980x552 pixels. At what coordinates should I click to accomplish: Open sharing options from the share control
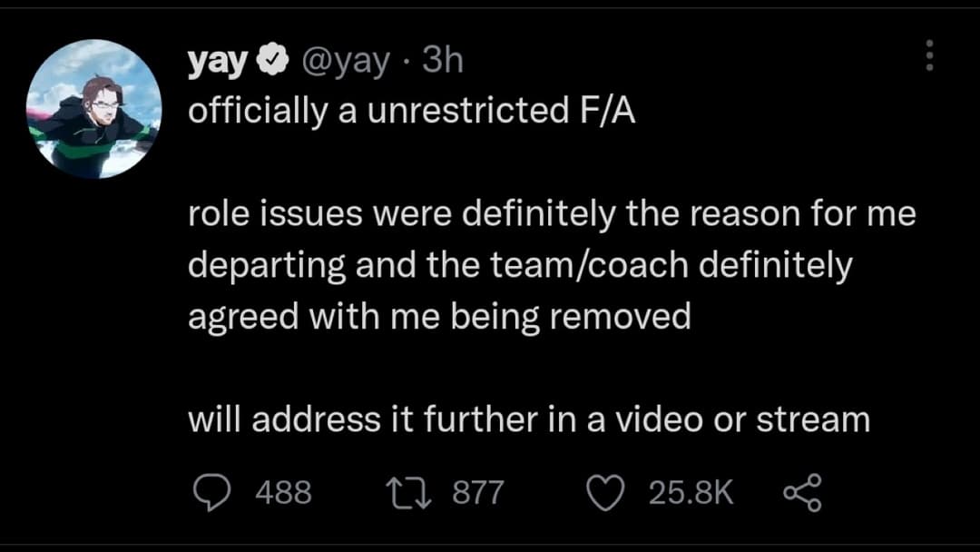point(802,491)
